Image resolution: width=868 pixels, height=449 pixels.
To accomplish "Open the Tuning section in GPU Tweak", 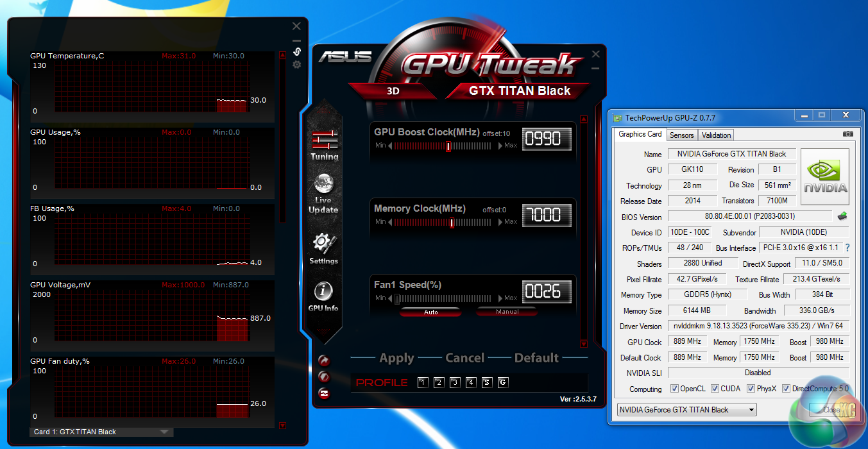I will click(324, 144).
